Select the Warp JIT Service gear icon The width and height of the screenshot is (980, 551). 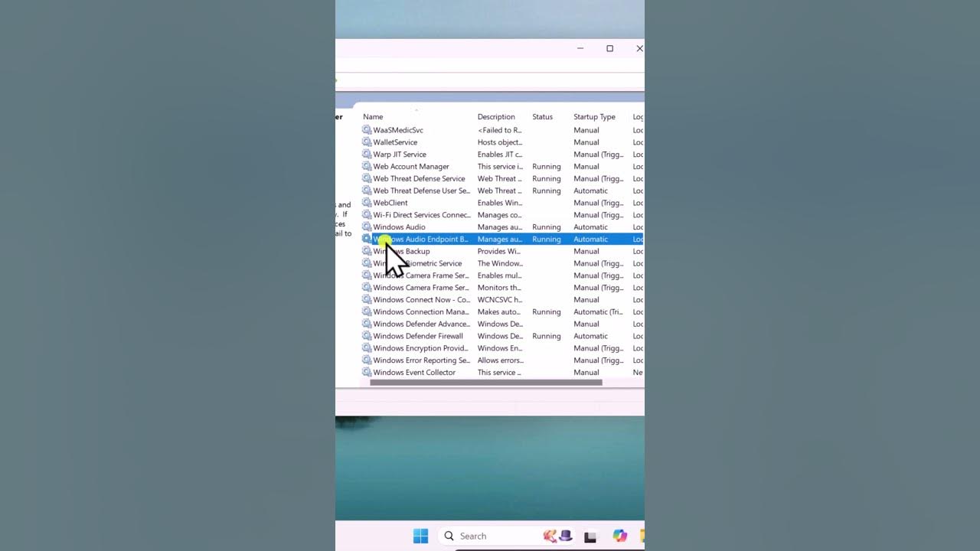[367, 155]
